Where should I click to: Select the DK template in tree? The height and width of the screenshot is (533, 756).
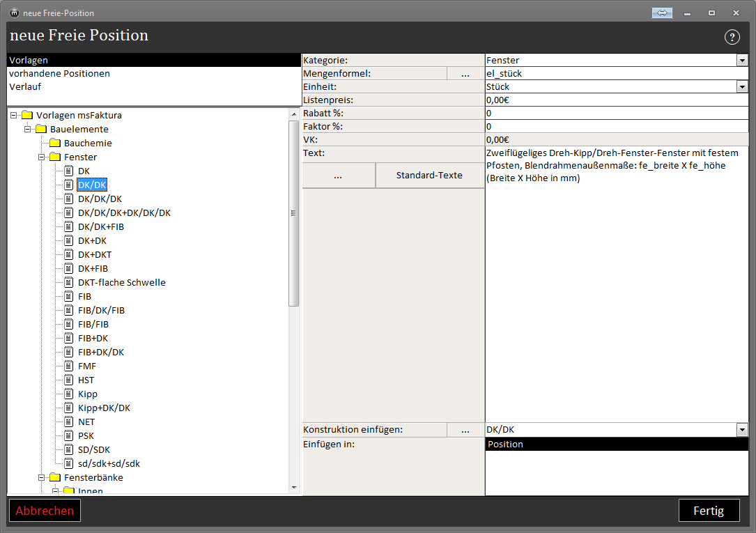(x=84, y=171)
